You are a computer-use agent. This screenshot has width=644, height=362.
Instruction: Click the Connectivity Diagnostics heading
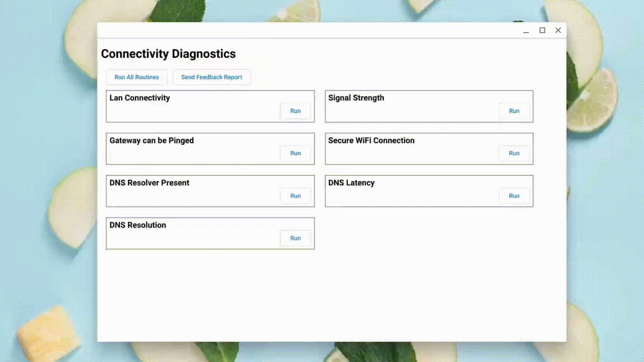168,54
